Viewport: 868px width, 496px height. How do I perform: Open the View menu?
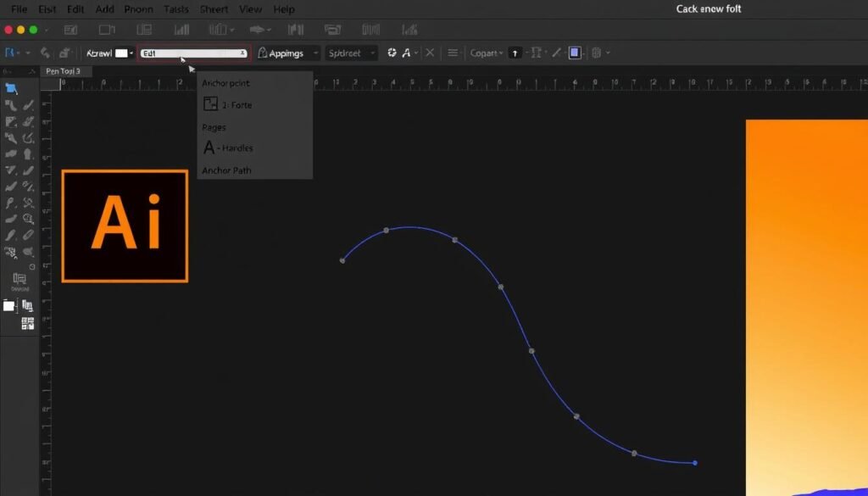[x=250, y=9]
